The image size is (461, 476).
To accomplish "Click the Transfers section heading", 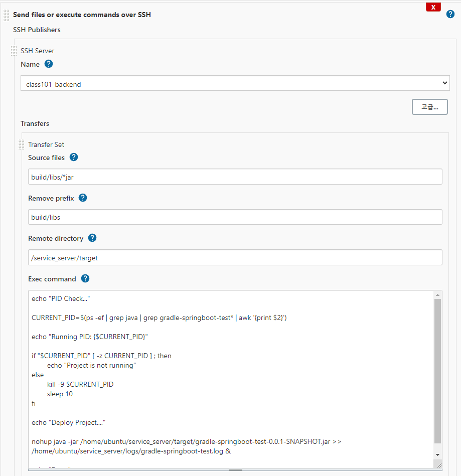I will point(35,123).
